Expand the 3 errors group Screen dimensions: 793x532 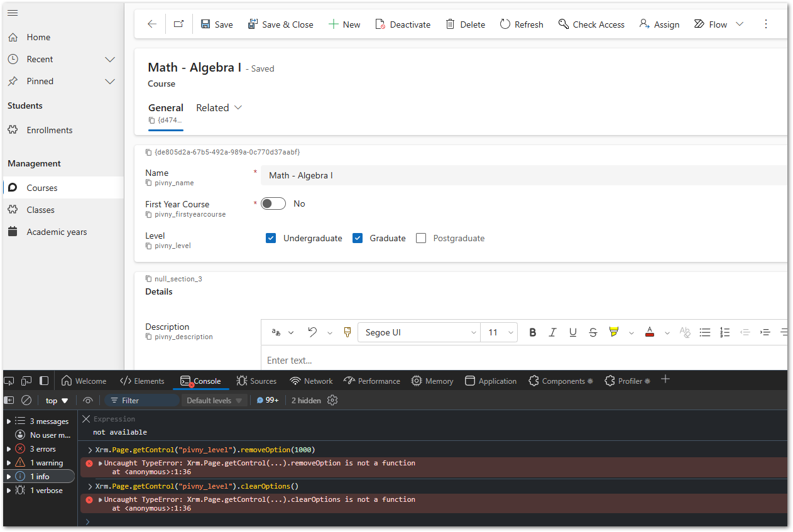pos(9,449)
